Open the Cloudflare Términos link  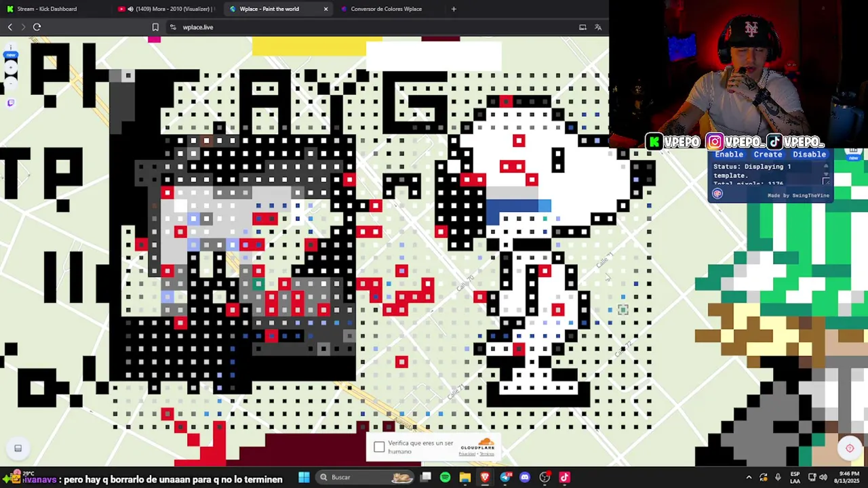click(x=487, y=454)
